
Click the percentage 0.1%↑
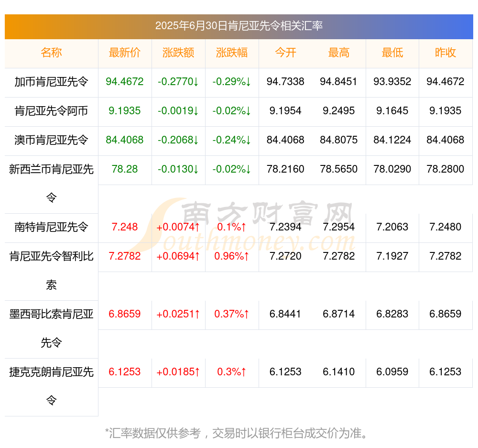pyautogui.click(x=232, y=227)
